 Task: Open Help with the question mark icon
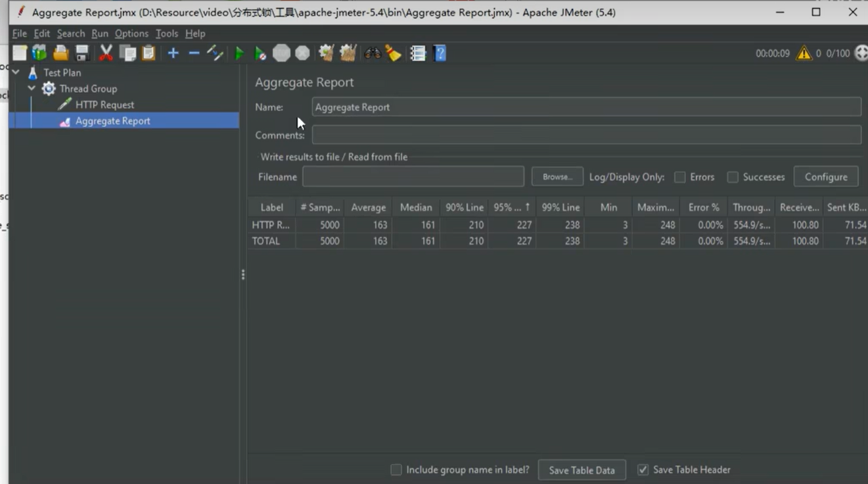(x=440, y=53)
